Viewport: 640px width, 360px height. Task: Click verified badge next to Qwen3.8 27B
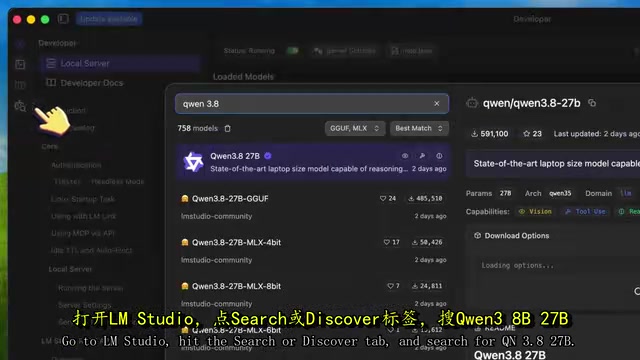click(x=268, y=156)
